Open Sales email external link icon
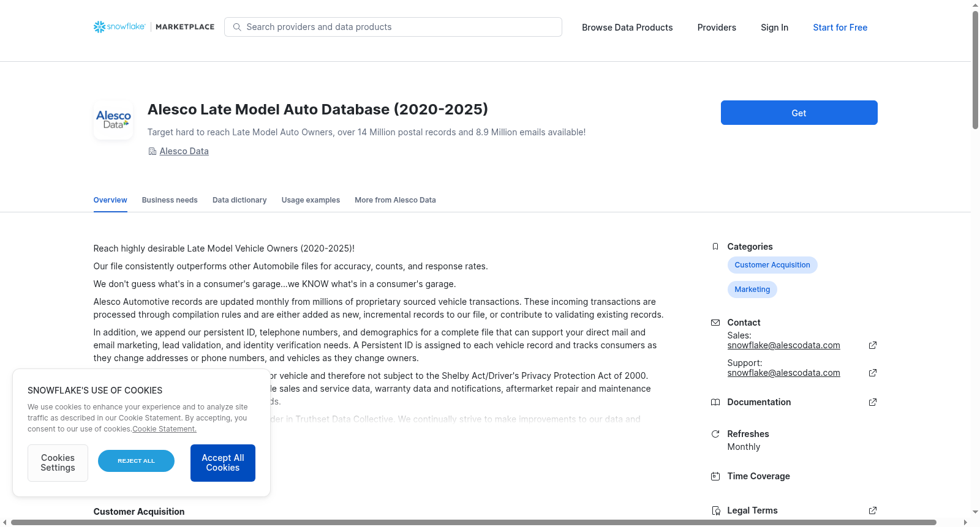The width and height of the screenshot is (980, 527). (873, 345)
